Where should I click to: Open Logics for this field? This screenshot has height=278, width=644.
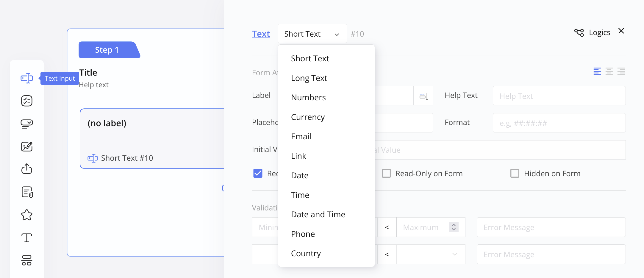click(x=592, y=32)
